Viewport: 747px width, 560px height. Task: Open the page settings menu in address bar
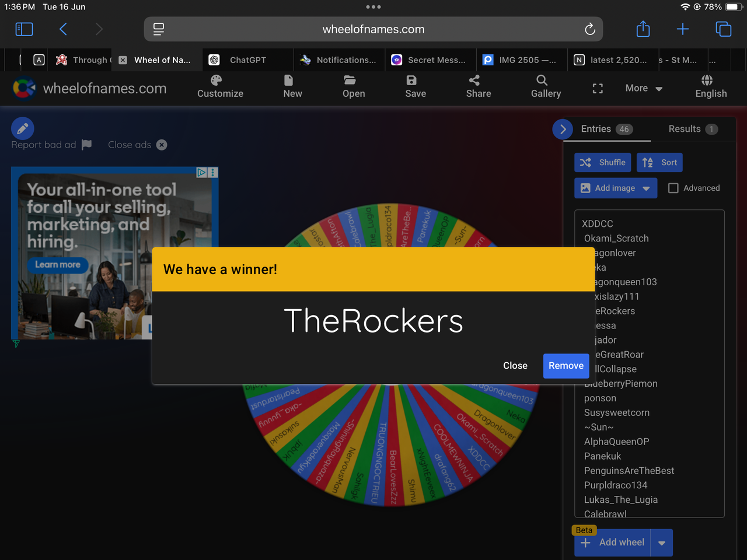[159, 29]
